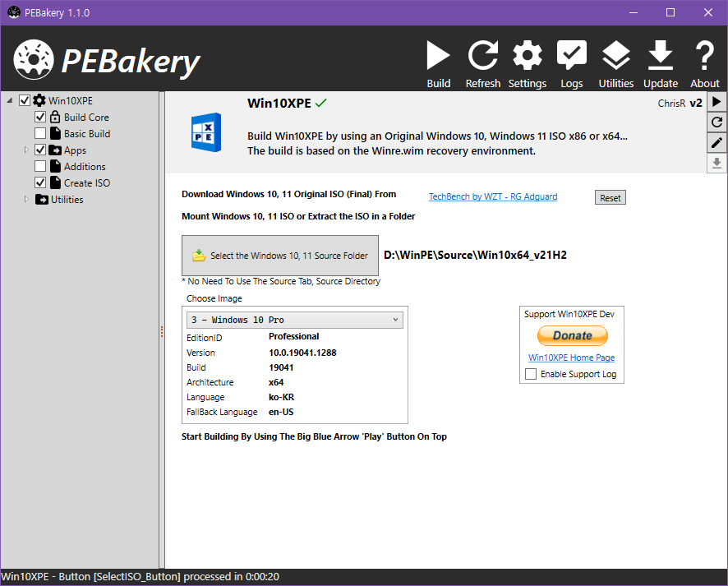728x586 pixels.
Task: Expand the Utilities tree node
Action: 26,199
